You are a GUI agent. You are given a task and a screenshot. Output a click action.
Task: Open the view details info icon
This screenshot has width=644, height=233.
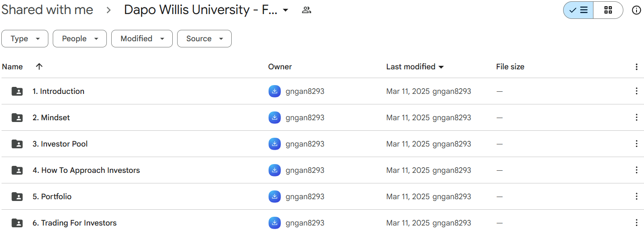point(636,10)
